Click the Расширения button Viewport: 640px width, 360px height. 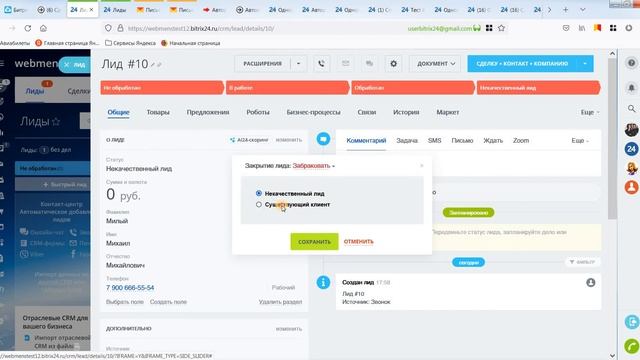coord(262,64)
